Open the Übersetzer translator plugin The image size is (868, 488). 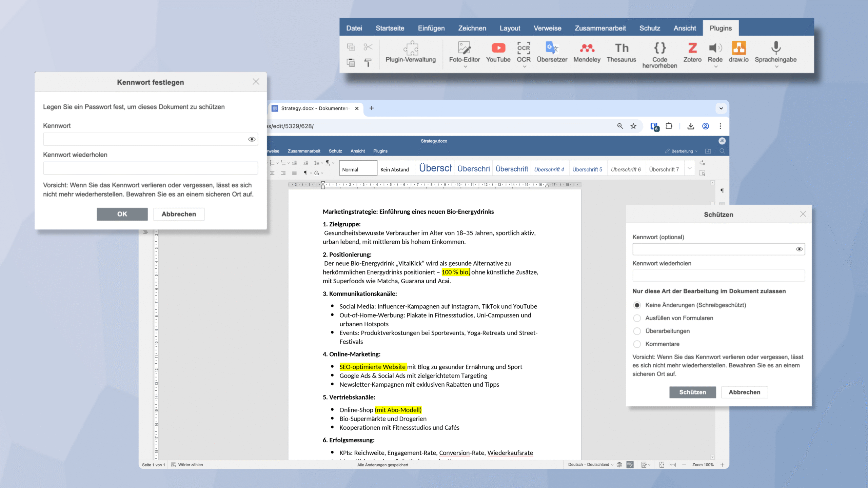tap(552, 52)
